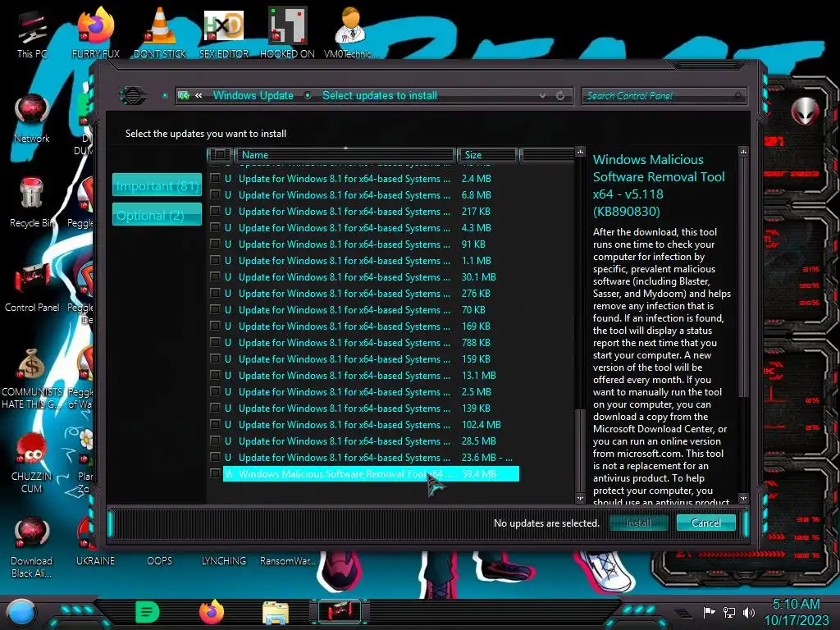Image resolution: width=840 pixels, height=630 pixels.
Task: Check the 2.4 MB update checkbox
Action: (215, 178)
